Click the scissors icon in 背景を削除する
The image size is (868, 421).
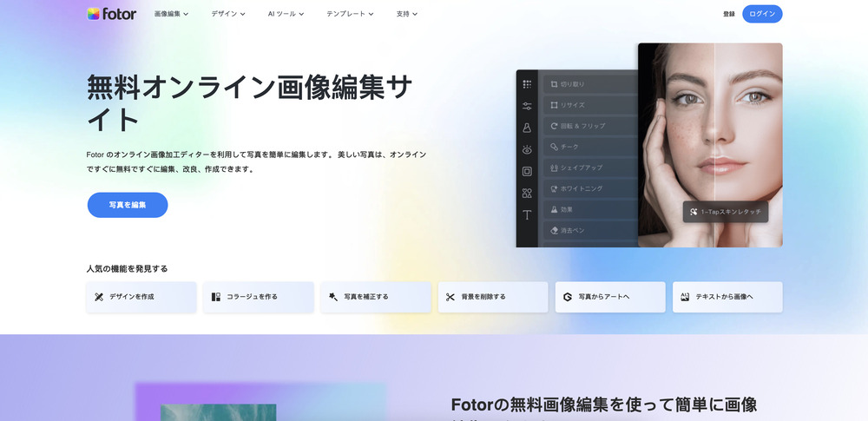coord(450,297)
